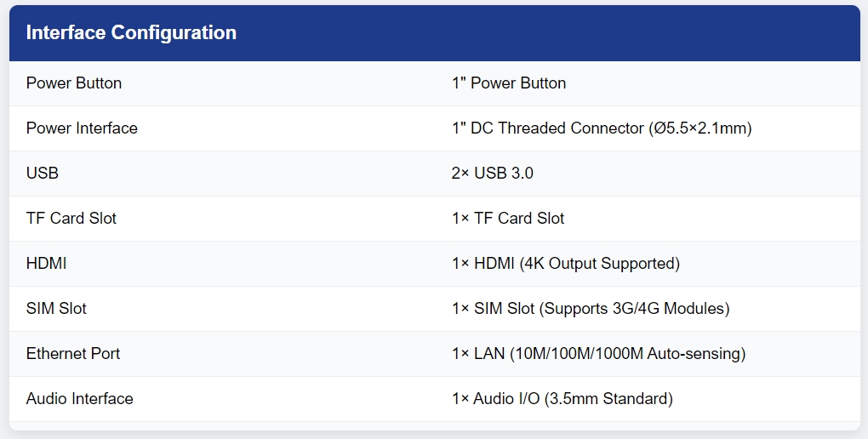Select the Power Interface label
Image resolution: width=868 pixels, height=439 pixels.
click(82, 128)
